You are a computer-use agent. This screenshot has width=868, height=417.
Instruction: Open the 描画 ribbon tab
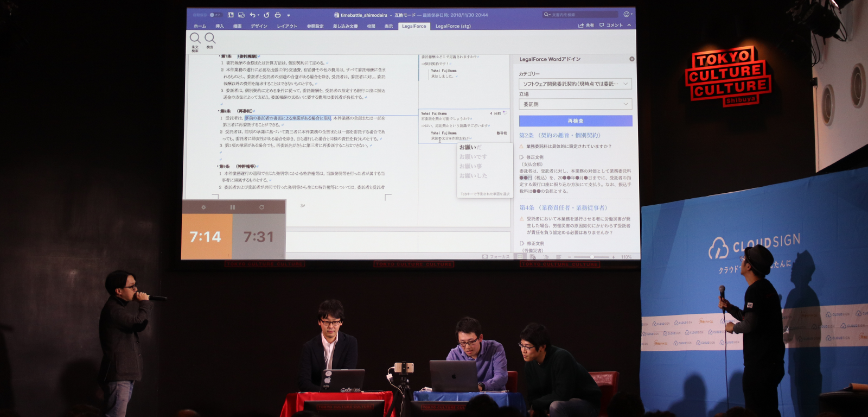pos(237,26)
